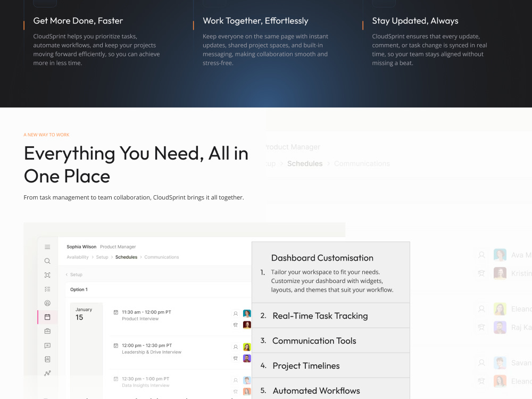532x399 pixels.
Task: Click the Option 1 header
Action: 79,289
